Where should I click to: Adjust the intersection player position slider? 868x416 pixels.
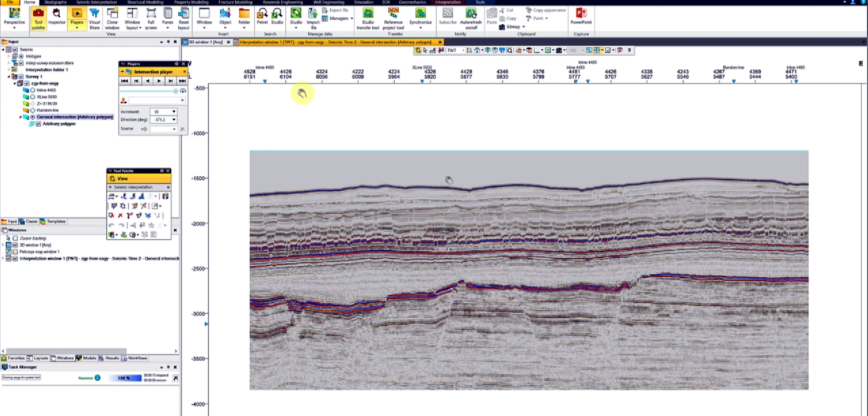[175, 91]
